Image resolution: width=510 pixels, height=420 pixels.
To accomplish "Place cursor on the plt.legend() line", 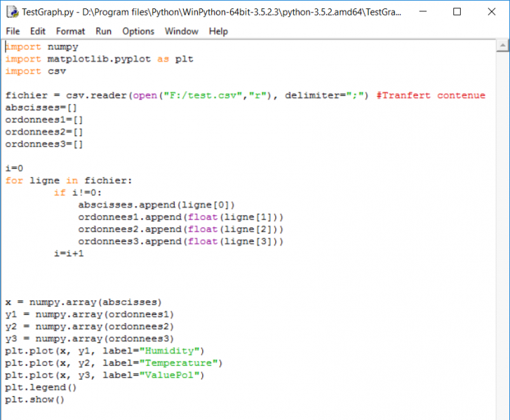I will tap(41, 387).
